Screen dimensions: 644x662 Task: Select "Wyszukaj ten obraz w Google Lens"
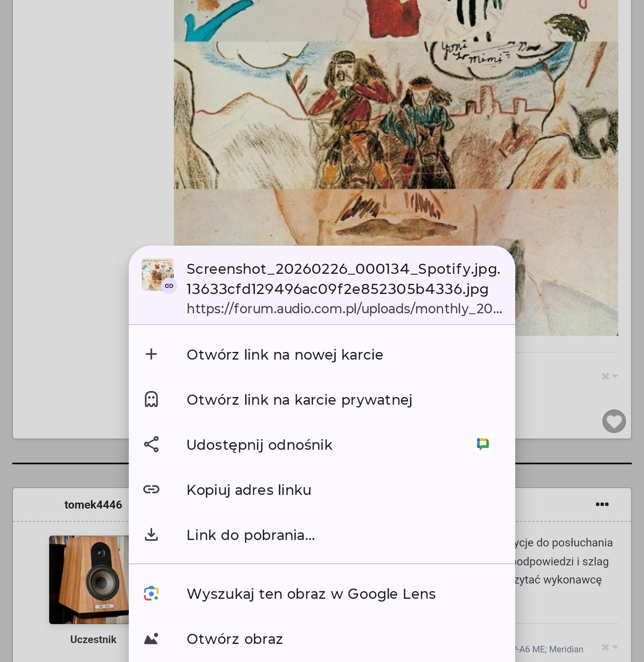[x=311, y=594]
